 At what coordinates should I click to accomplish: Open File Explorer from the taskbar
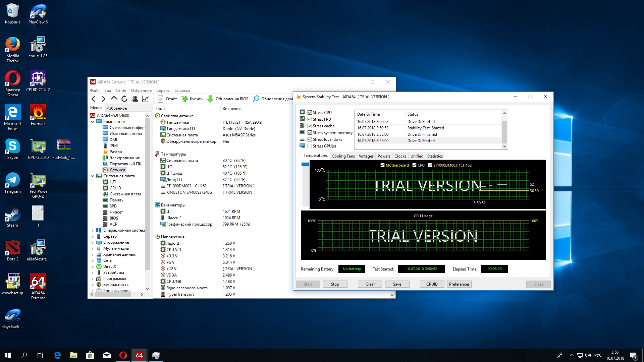[x=74, y=355]
